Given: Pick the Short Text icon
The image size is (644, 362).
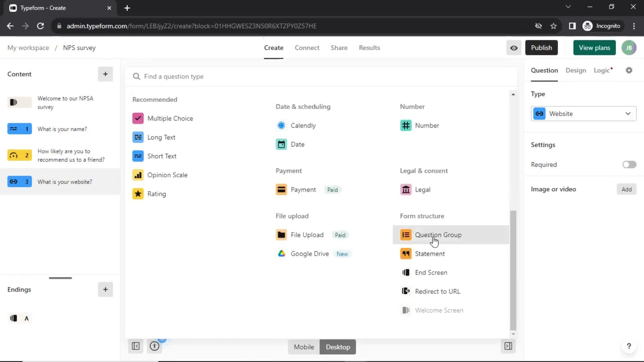Looking at the screenshot, I should pyautogui.click(x=138, y=156).
